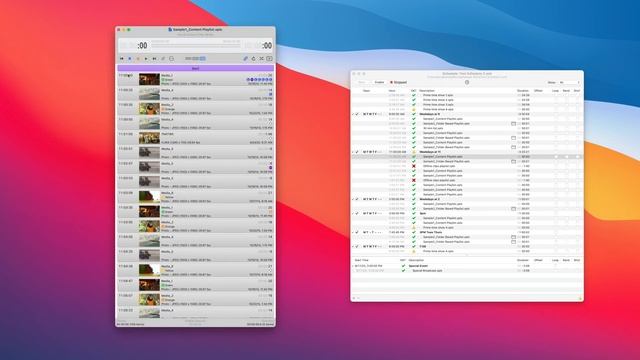Collapse the Special Event group in lower table
This screenshot has width=640, height=360.
pyautogui.click(x=353, y=266)
